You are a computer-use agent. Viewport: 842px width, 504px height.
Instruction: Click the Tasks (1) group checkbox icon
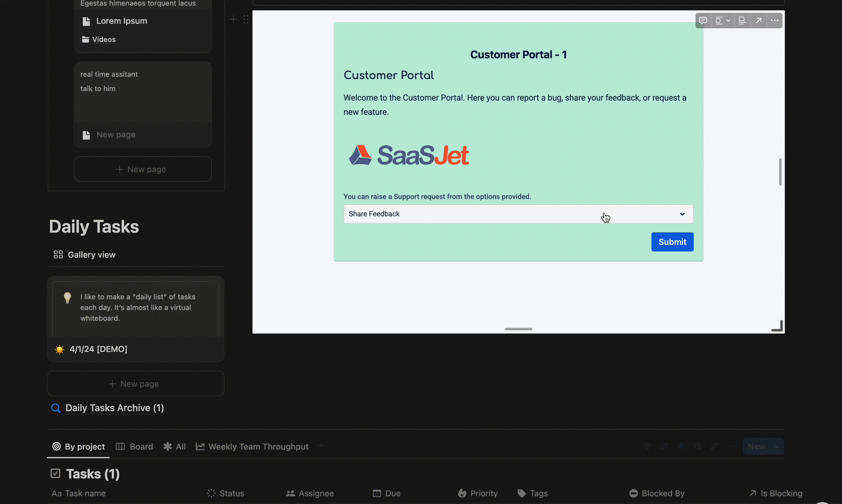tap(55, 473)
